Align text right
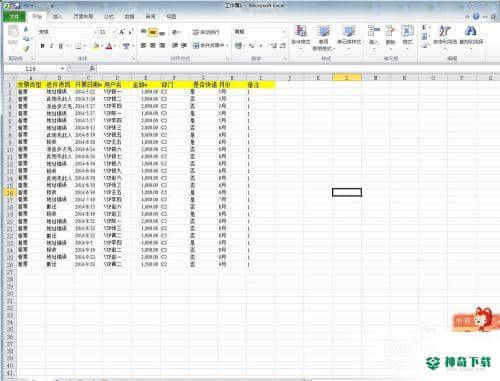This screenshot has width=500, height=381. coord(162,45)
